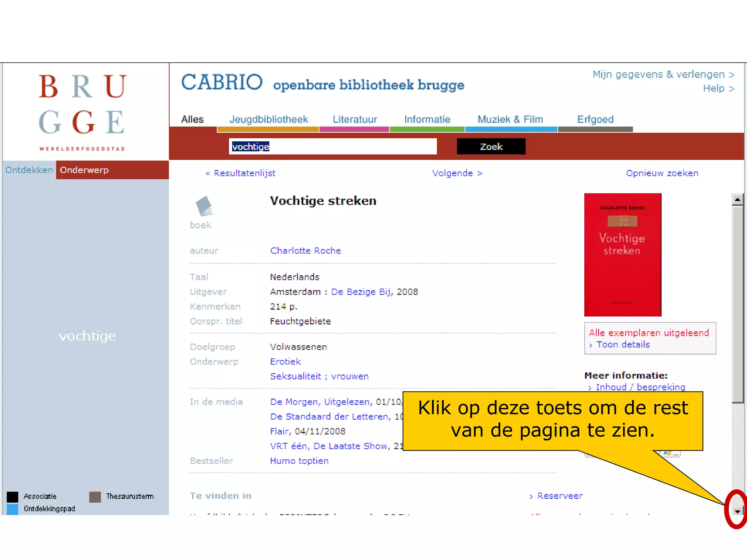Go to the Volgende result
Screen dimensions: 747x560
457,173
